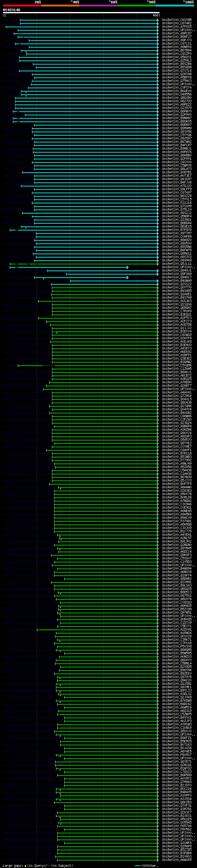Open the UniRef100_B4SAD5 hit
Viewport: 197px width, 868px height.
pyautogui.click(x=177, y=291)
